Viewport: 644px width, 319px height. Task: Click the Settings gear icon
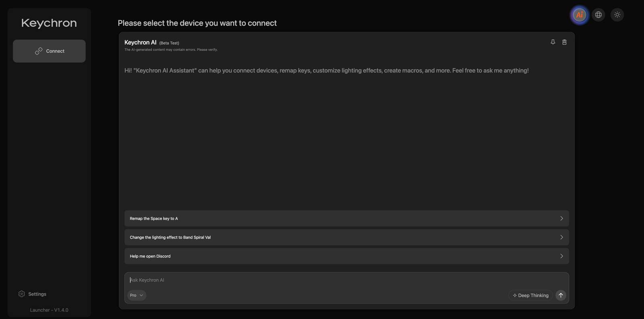click(22, 294)
